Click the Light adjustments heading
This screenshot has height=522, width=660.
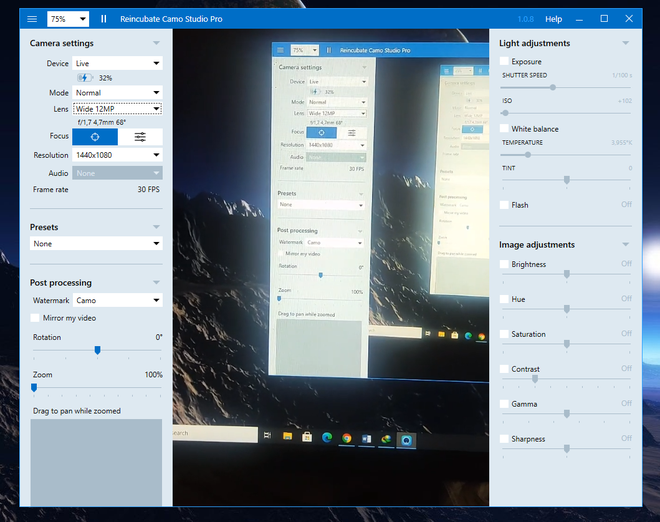click(534, 43)
